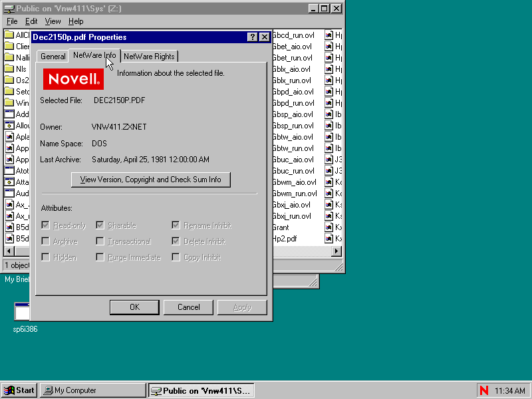Switch to the General tab
This screenshot has height=399, width=532.
[53, 57]
